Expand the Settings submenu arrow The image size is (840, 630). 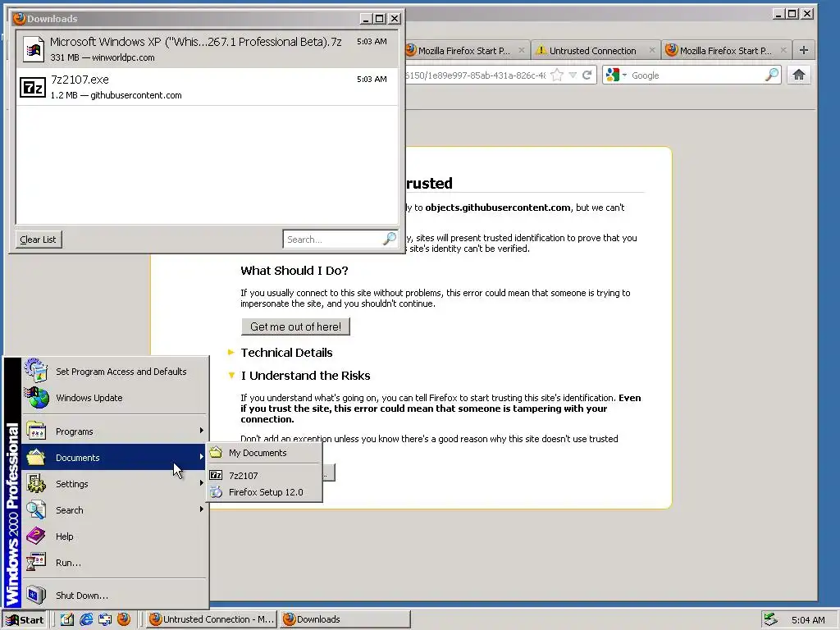pos(202,482)
